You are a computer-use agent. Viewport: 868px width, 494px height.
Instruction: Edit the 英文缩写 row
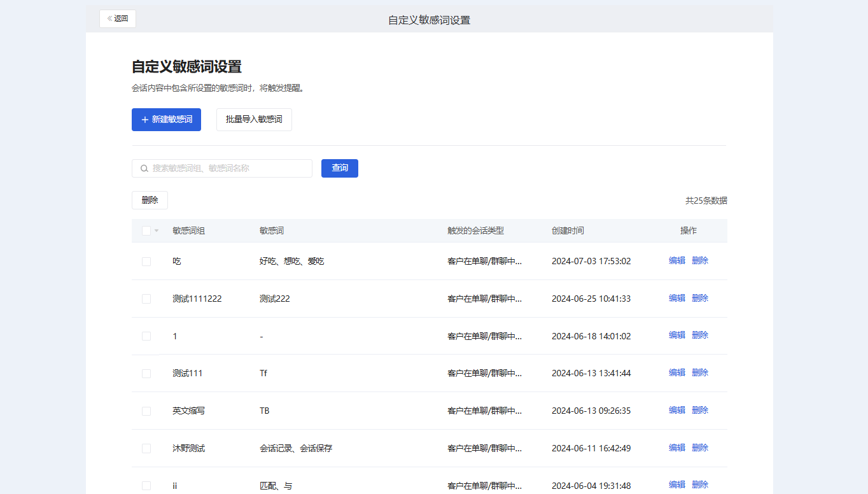pos(677,410)
